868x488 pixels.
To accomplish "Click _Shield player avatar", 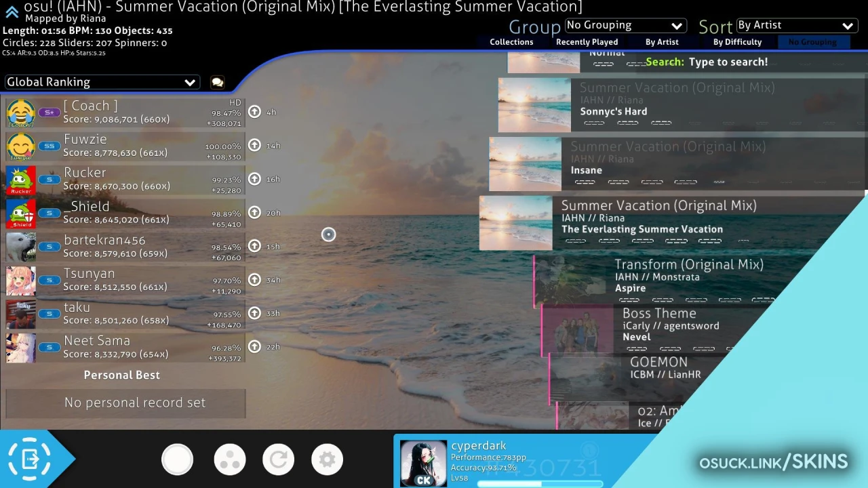I will 21,213.
